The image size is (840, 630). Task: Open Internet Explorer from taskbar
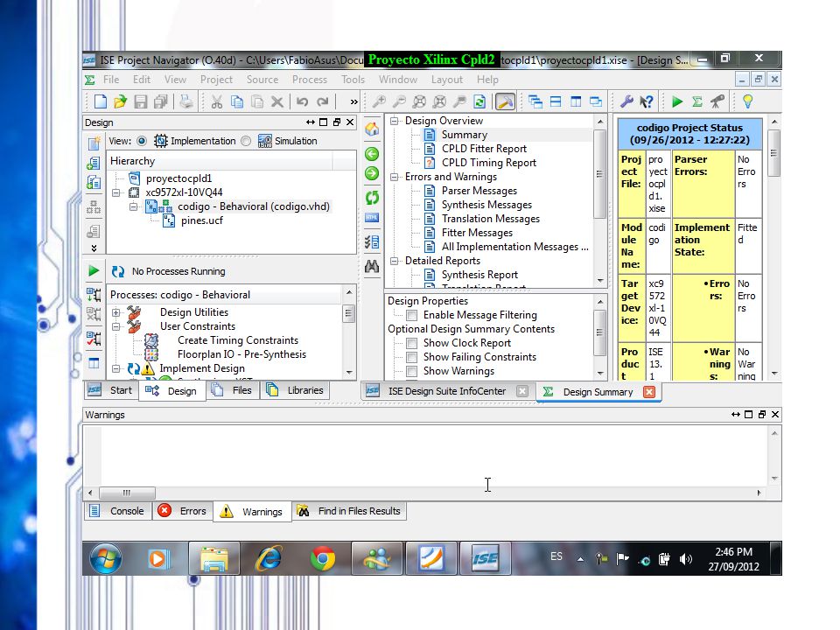pos(269,559)
